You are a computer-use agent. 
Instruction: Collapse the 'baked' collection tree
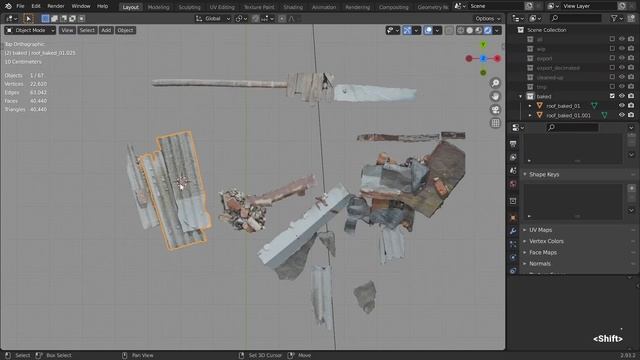point(520,96)
